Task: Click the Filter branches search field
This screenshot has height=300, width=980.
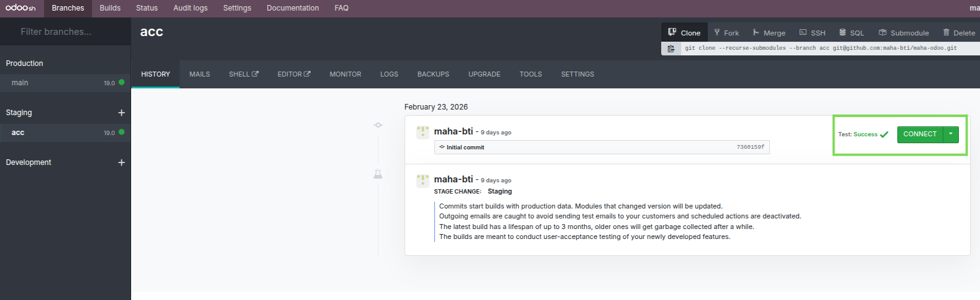Action: 65,32
